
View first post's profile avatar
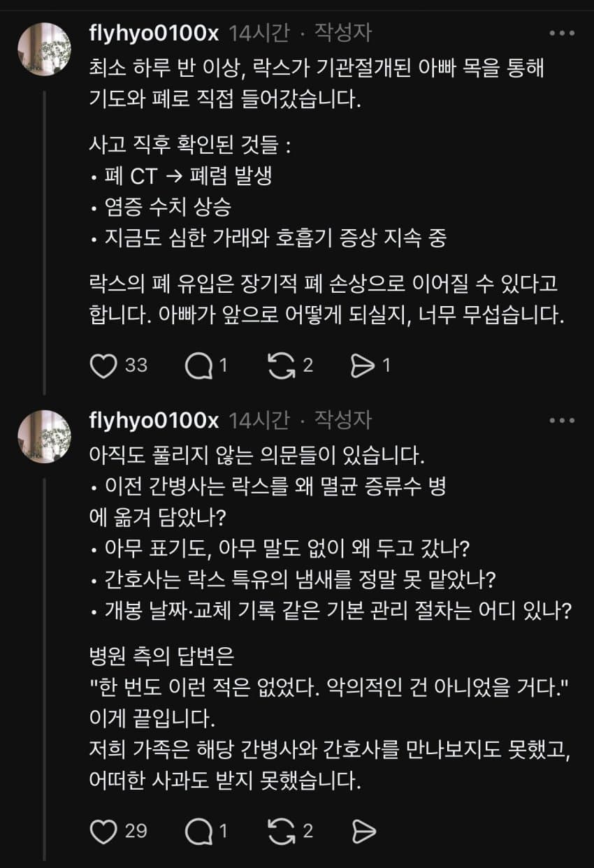point(45,49)
